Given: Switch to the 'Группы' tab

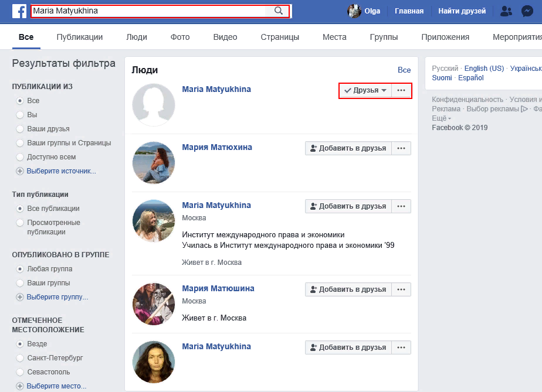Looking at the screenshot, I should click(384, 37).
